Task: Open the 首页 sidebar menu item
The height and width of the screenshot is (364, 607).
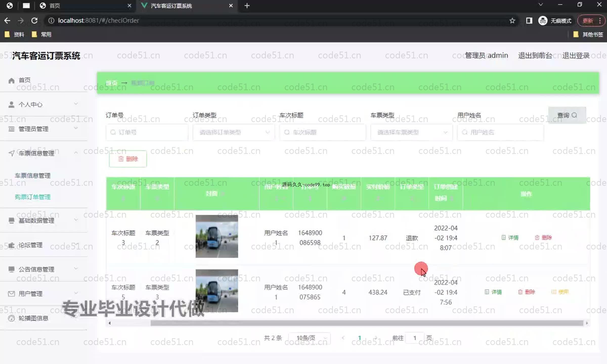Action: [x=44, y=80]
